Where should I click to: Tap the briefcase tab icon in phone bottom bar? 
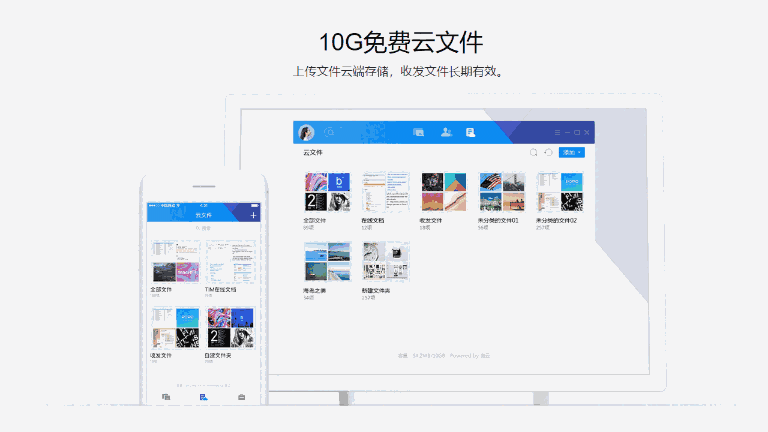tap(241, 397)
